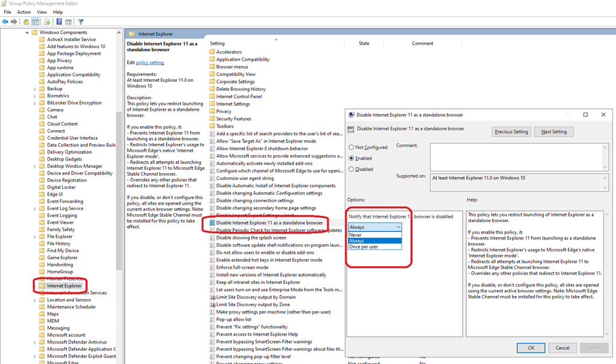Click the Next Setting button

[x=554, y=132]
